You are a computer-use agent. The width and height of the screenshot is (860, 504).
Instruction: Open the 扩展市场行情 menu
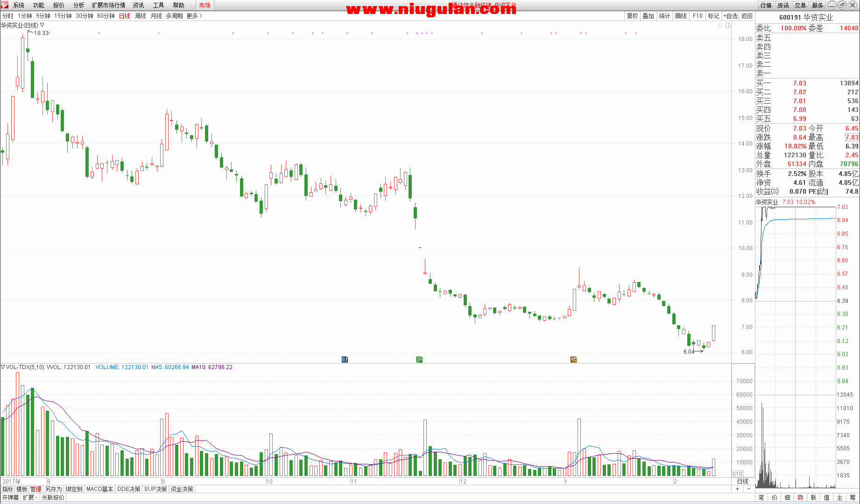(109, 5)
